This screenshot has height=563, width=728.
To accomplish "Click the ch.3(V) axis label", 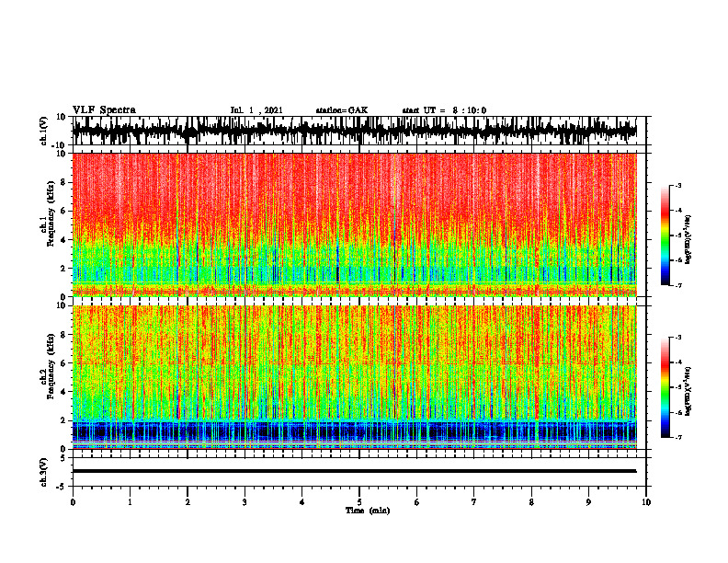I will click(44, 473).
